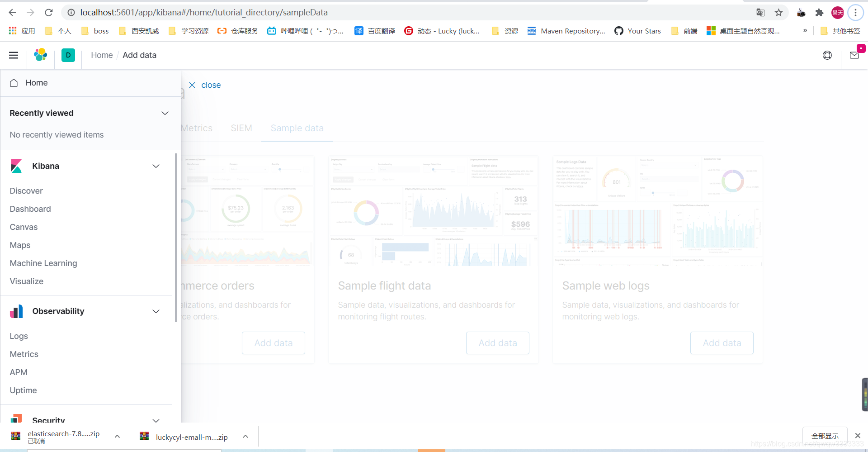This screenshot has width=868, height=452.
Task: Click the Observability bar chart icon
Action: click(x=16, y=311)
